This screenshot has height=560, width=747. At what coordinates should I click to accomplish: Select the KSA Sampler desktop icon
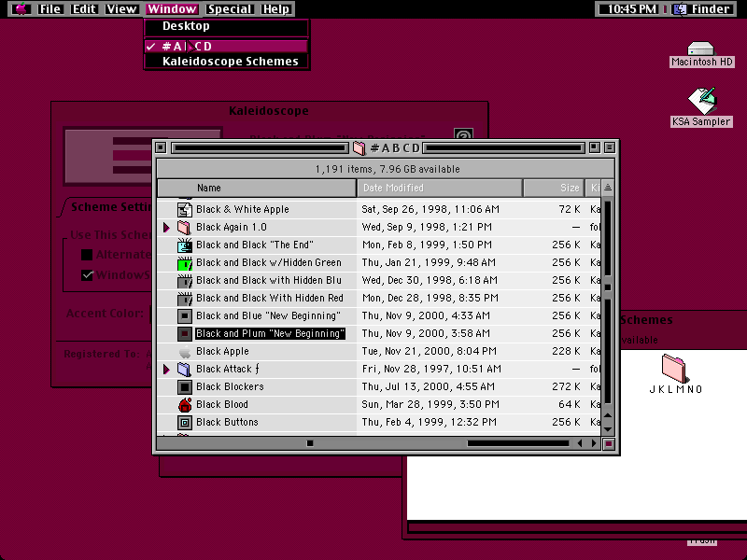(x=702, y=101)
